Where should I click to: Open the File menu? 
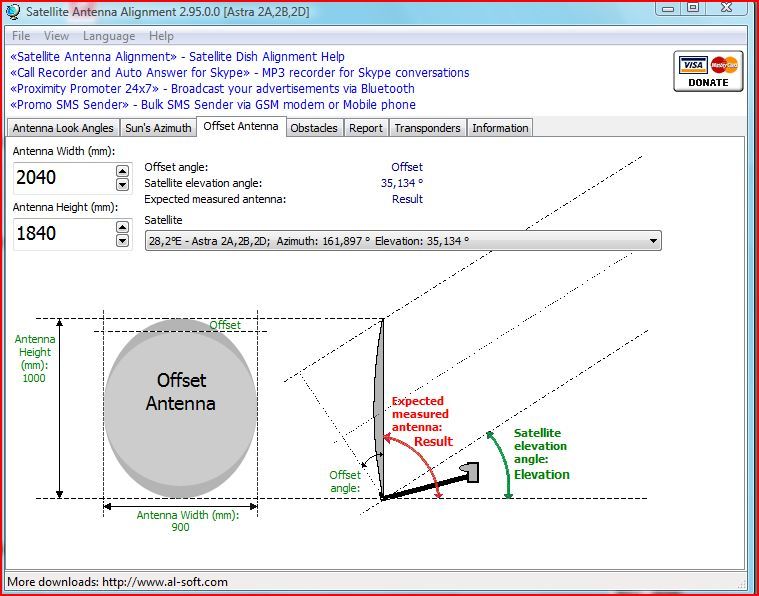click(x=21, y=36)
